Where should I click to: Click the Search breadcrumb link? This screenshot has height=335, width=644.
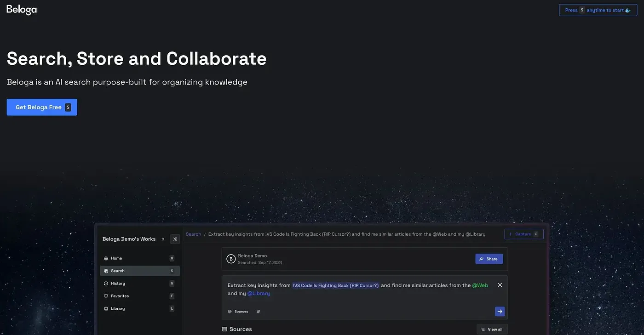[x=193, y=234]
